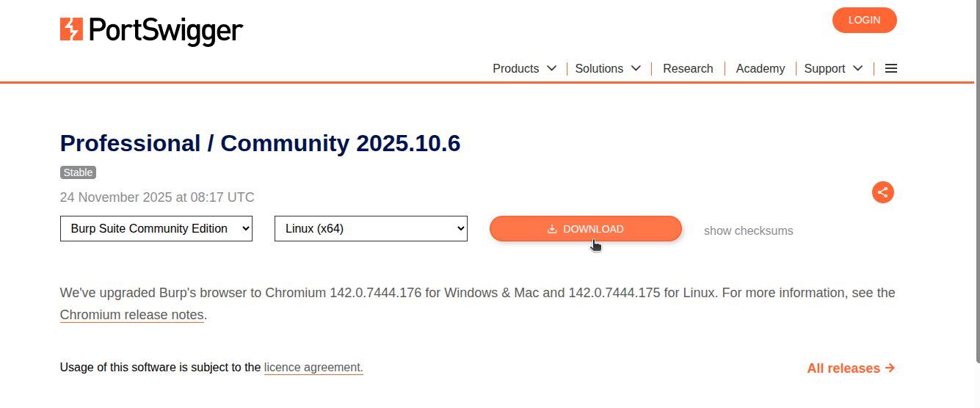Open the Linux (x64) platform dropdown
980x408 pixels.
pyautogui.click(x=371, y=228)
